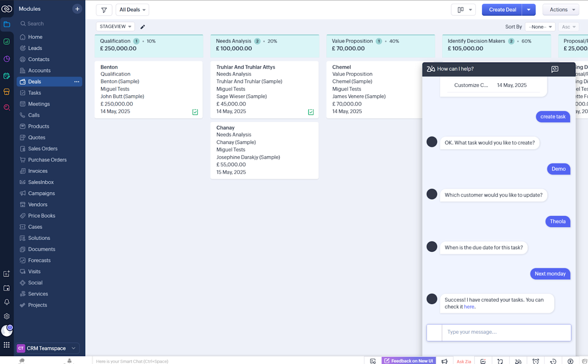Viewport: 588px width, 364px height.
Task: Open the Actions dropdown
Action: pyautogui.click(x=561, y=10)
